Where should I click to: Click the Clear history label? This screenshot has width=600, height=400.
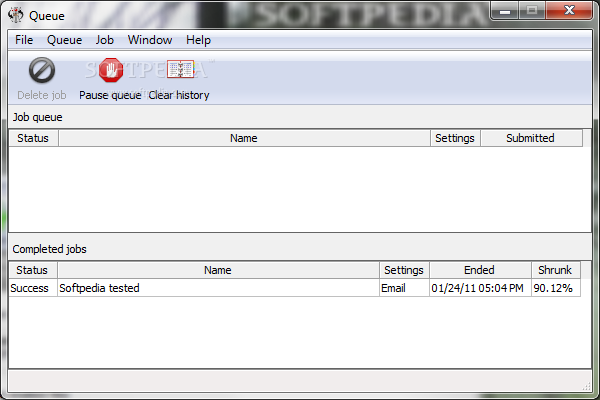[x=179, y=95]
